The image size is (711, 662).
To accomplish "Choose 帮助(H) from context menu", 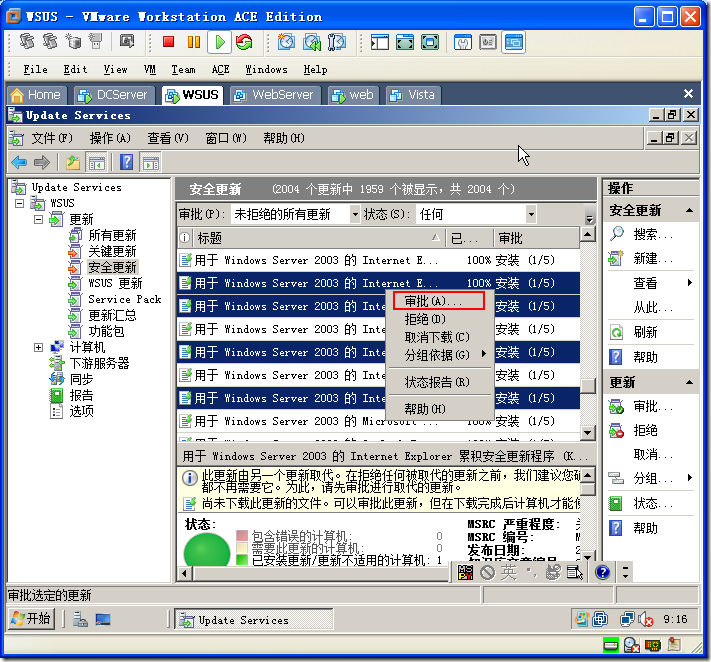I will tap(439, 409).
